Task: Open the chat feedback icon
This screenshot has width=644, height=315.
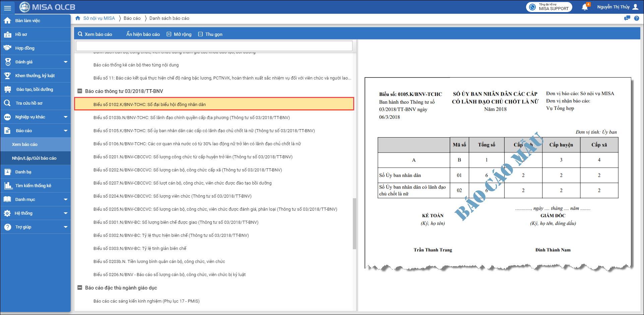Action: pyautogui.click(x=627, y=18)
